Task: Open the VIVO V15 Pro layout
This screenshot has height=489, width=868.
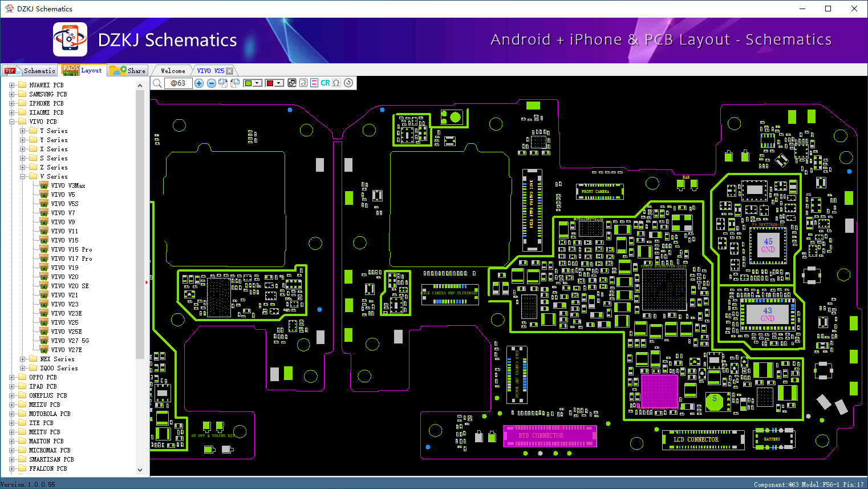Action: [71, 249]
